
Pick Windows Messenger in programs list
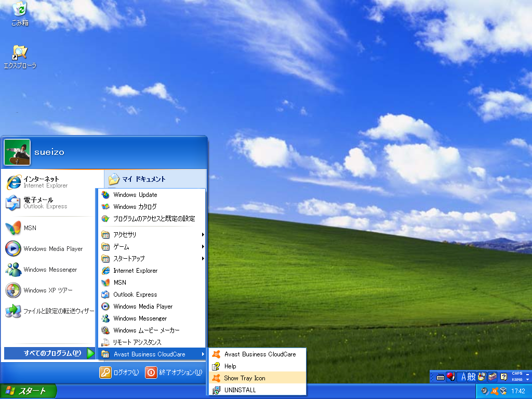tap(152, 318)
